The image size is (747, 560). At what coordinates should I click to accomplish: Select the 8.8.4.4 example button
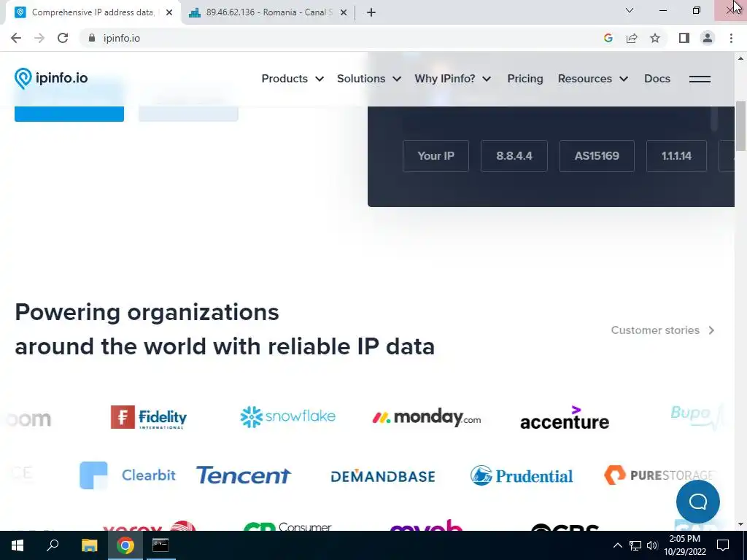514,156
